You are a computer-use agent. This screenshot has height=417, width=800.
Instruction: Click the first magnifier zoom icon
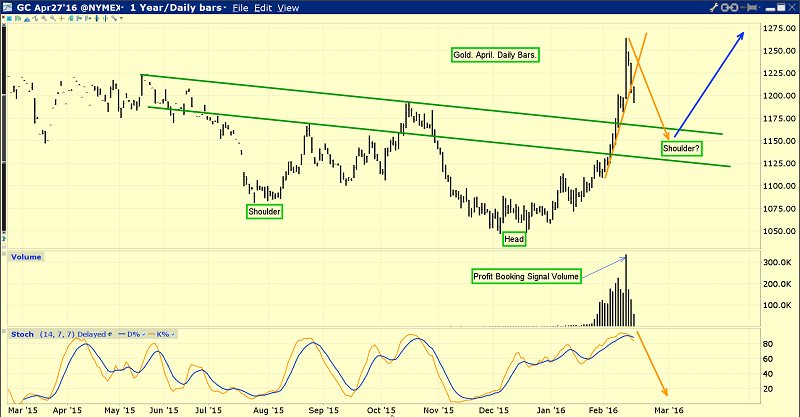tap(44, 18)
